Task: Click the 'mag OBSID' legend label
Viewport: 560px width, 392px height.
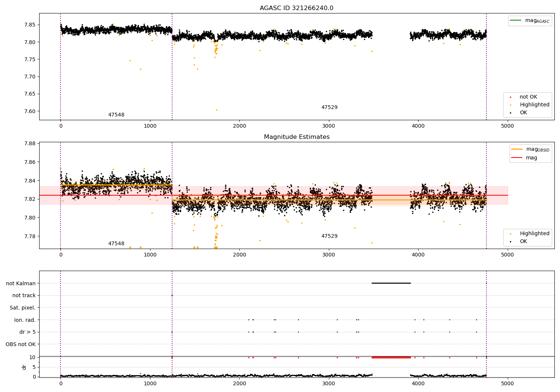Action: [x=538, y=150]
